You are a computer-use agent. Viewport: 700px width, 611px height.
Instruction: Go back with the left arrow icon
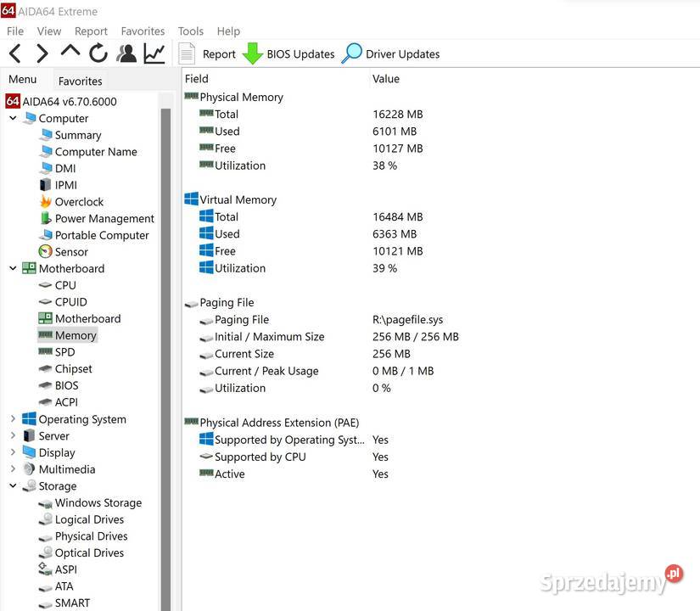coord(15,53)
